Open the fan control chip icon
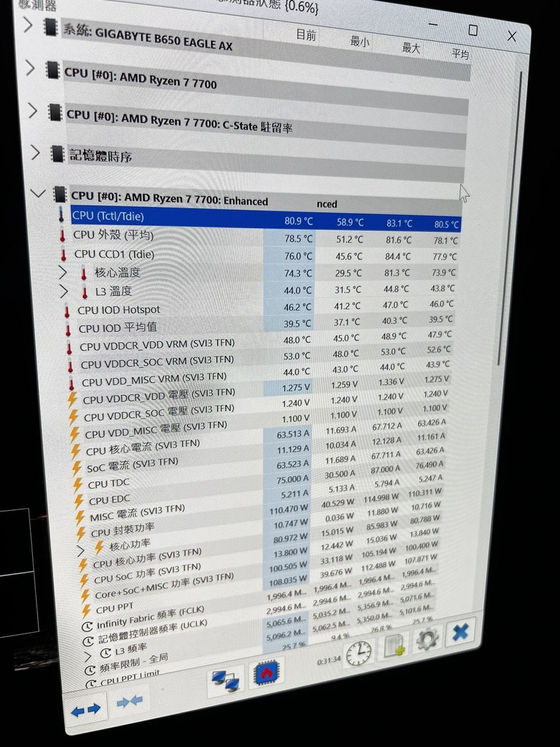Image resolution: width=560 pixels, height=747 pixels. tap(267, 672)
